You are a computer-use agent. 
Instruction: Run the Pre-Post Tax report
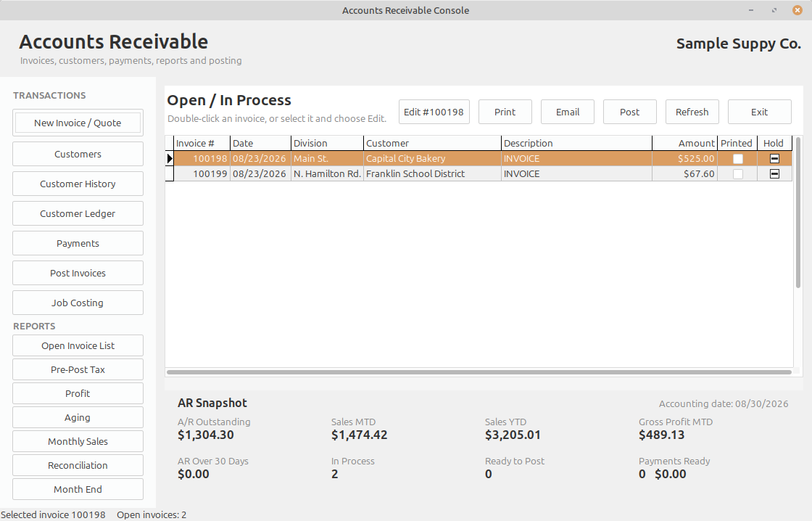point(78,369)
